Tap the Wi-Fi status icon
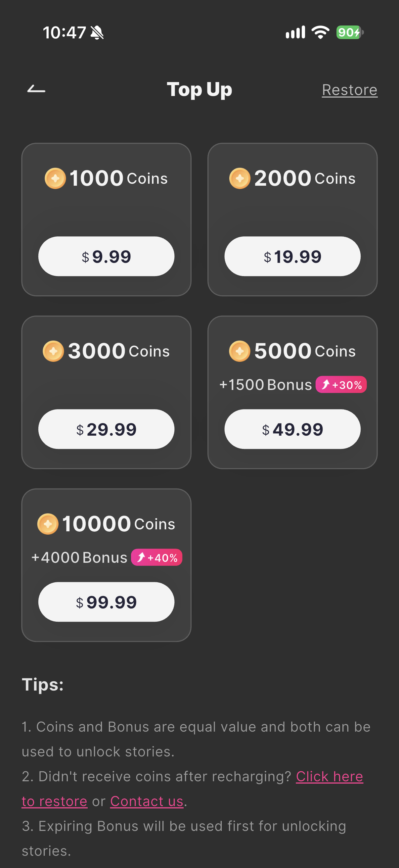Image resolution: width=399 pixels, height=868 pixels. (x=320, y=32)
